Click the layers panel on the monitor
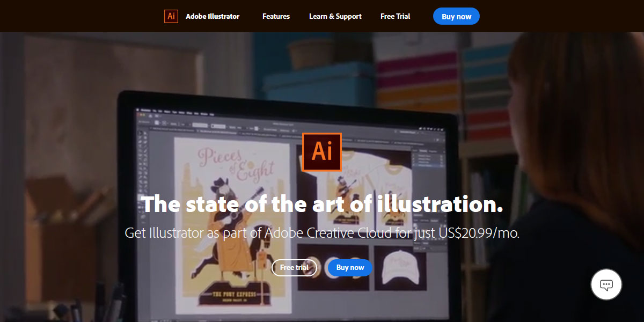Image resolution: width=644 pixels, height=322 pixels. (428, 160)
